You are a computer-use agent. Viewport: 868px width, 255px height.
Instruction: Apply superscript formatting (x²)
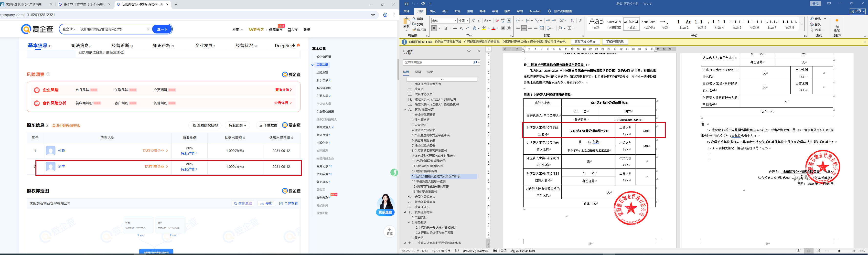(x=467, y=28)
